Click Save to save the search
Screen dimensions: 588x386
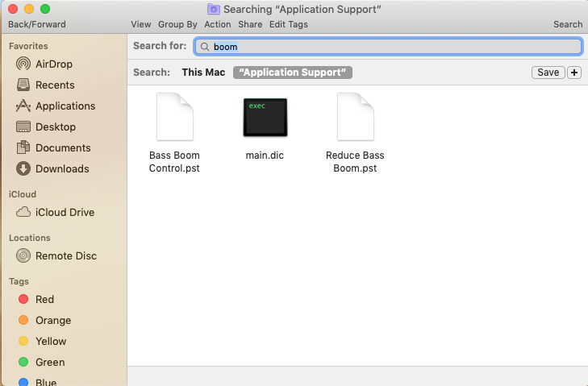(548, 73)
